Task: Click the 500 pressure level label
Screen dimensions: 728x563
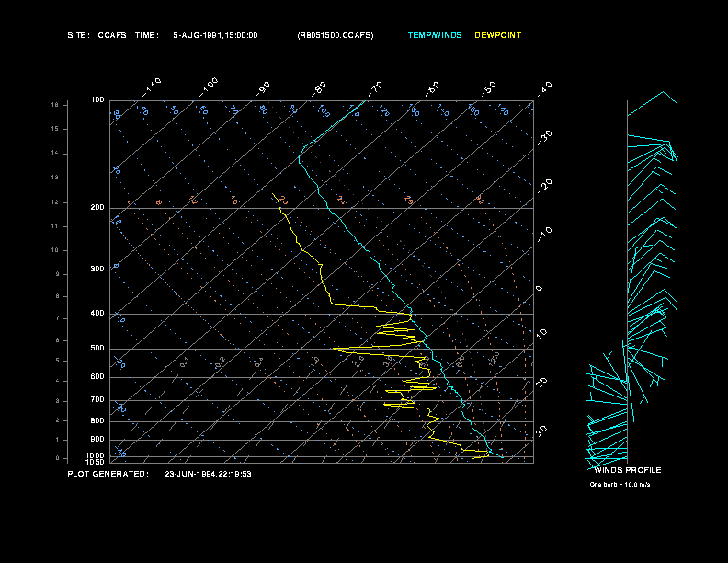Action: click(x=97, y=349)
